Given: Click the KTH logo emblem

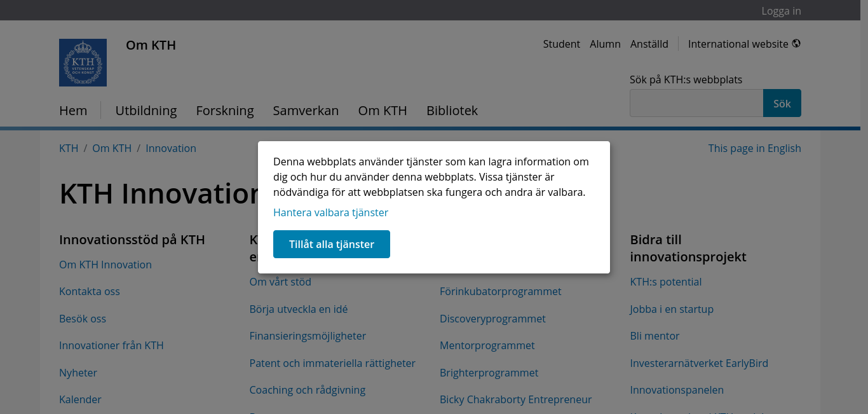Looking at the screenshot, I should [x=83, y=62].
